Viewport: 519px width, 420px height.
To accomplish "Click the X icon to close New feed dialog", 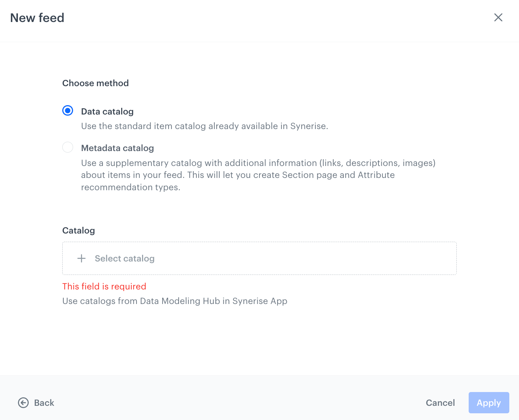I will click(x=498, y=18).
